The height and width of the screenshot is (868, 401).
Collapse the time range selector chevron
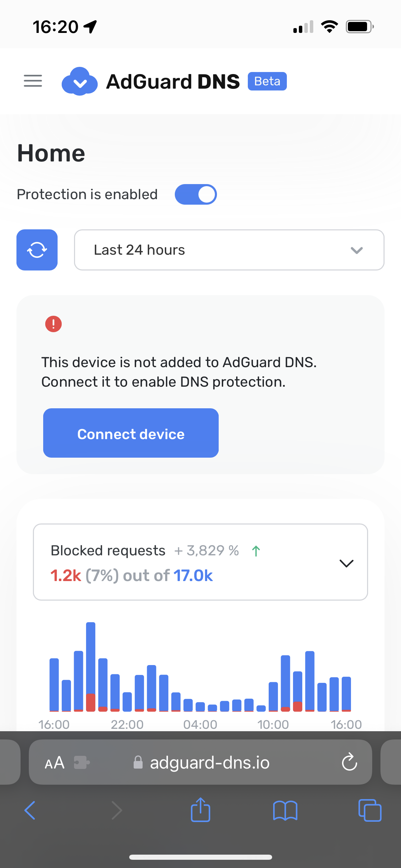point(357,251)
